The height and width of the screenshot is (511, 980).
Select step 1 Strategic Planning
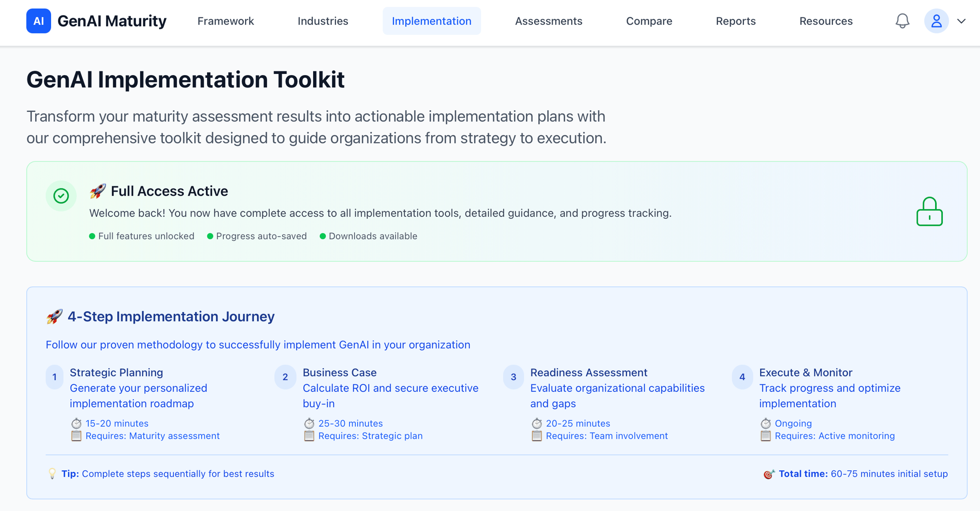tap(116, 372)
